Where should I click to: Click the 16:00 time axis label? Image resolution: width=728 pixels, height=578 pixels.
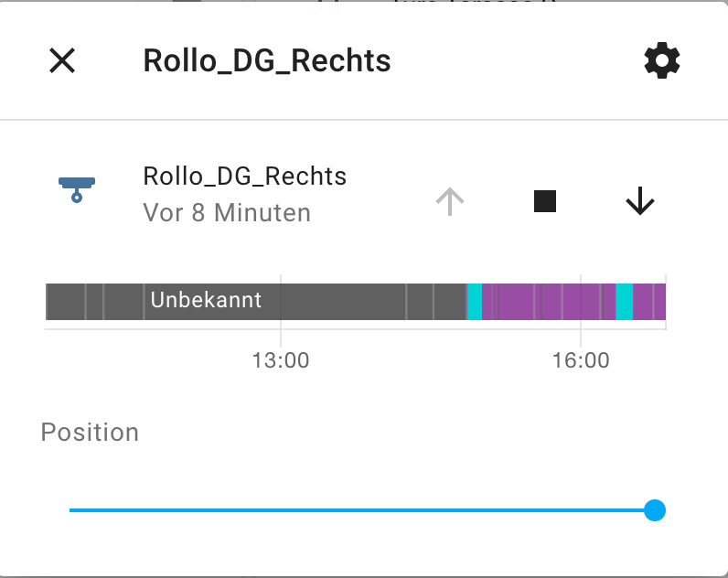pyautogui.click(x=581, y=360)
